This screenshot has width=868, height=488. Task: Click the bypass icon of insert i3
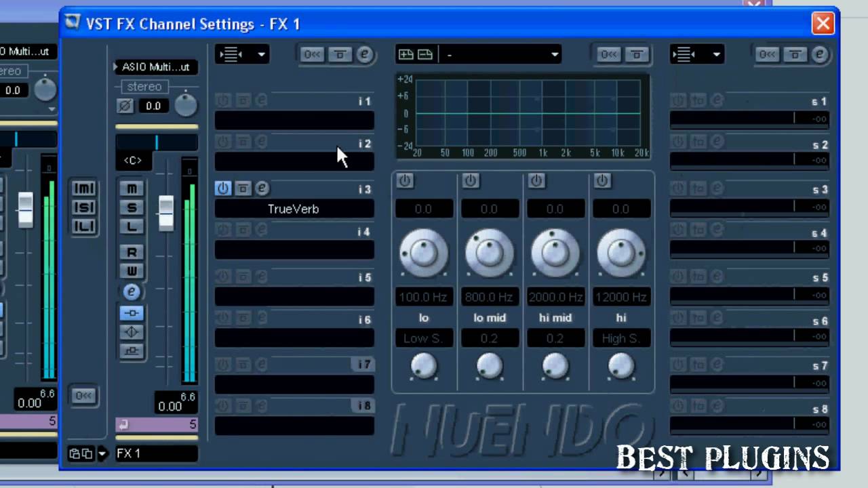[x=243, y=188]
